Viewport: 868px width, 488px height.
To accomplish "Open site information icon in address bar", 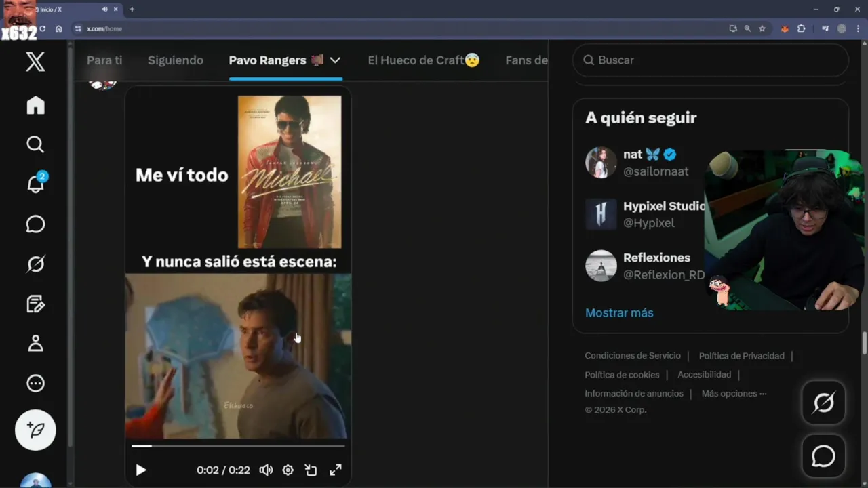I will tap(78, 28).
